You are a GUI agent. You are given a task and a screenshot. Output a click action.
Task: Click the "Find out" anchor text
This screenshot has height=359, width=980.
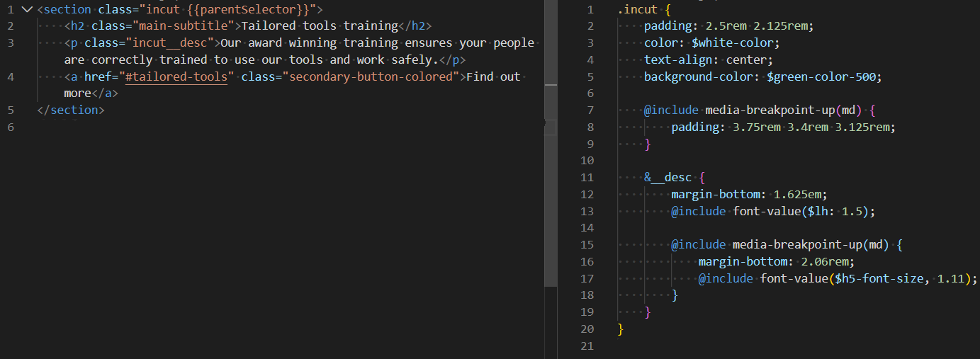click(493, 76)
